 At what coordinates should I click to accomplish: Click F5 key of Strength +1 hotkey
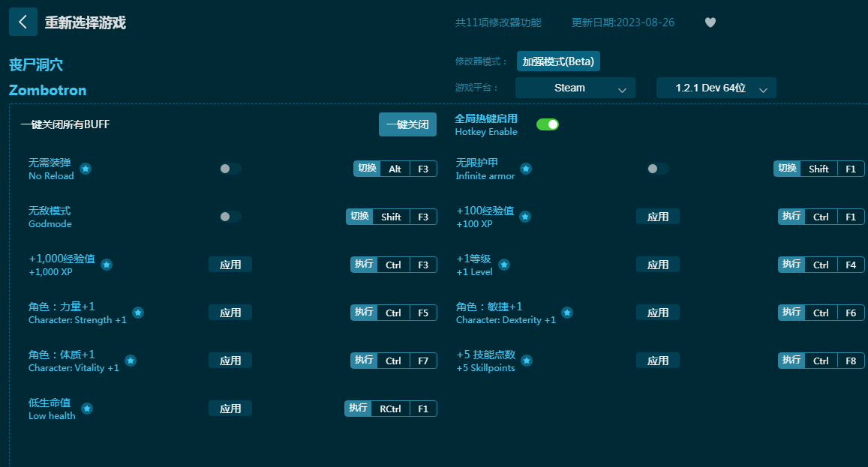[423, 313]
